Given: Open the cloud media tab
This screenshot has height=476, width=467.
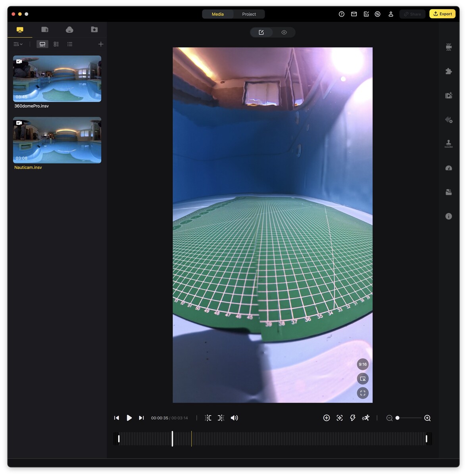Looking at the screenshot, I should [69, 29].
